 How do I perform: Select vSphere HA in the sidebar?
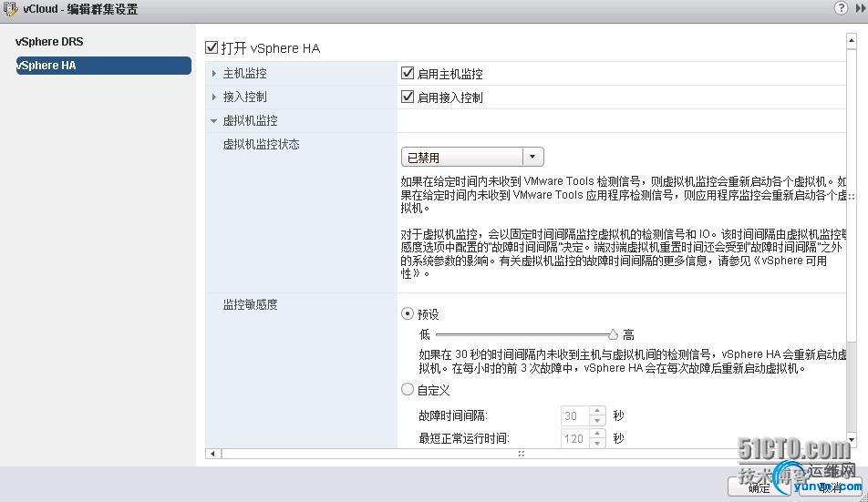(104, 66)
